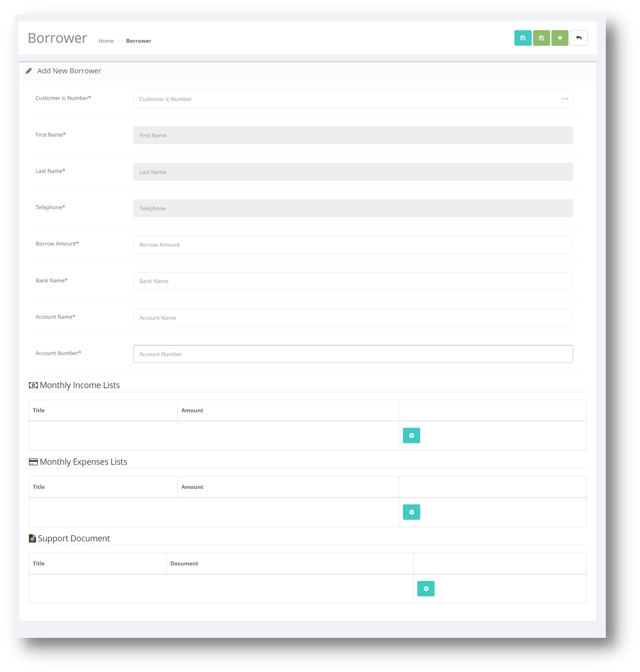Viewport: 640px width, 672px height.
Task: Click Amount header in Monthly Expenses table
Action: click(192, 487)
